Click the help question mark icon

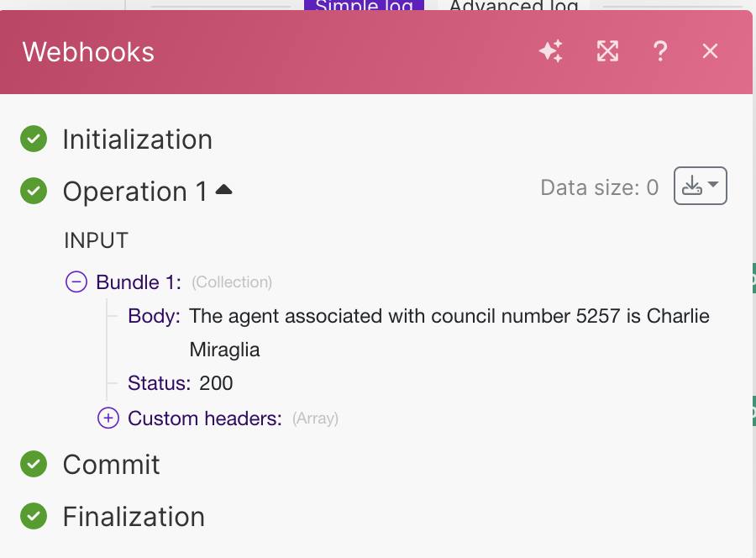tap(660, 51)
